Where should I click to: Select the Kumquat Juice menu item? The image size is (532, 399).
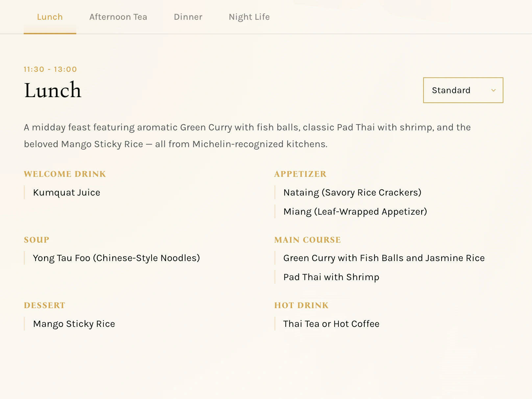pos(66,193)
